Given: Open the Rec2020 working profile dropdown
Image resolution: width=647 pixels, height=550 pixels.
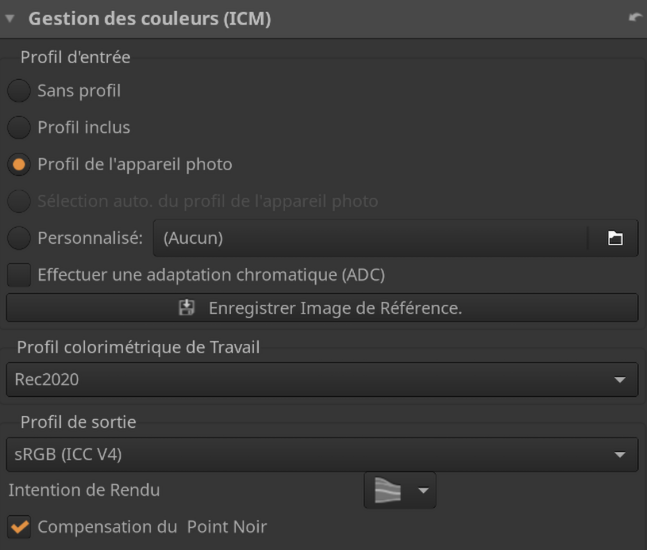Looking at the screenshot, I should coord(322,380).
